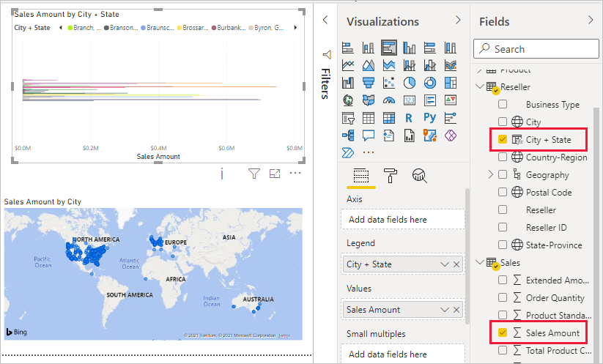Screen dimensions: 603x364
Task: Expand the Geography hierarchy
Action: click(x=490, y=174)
